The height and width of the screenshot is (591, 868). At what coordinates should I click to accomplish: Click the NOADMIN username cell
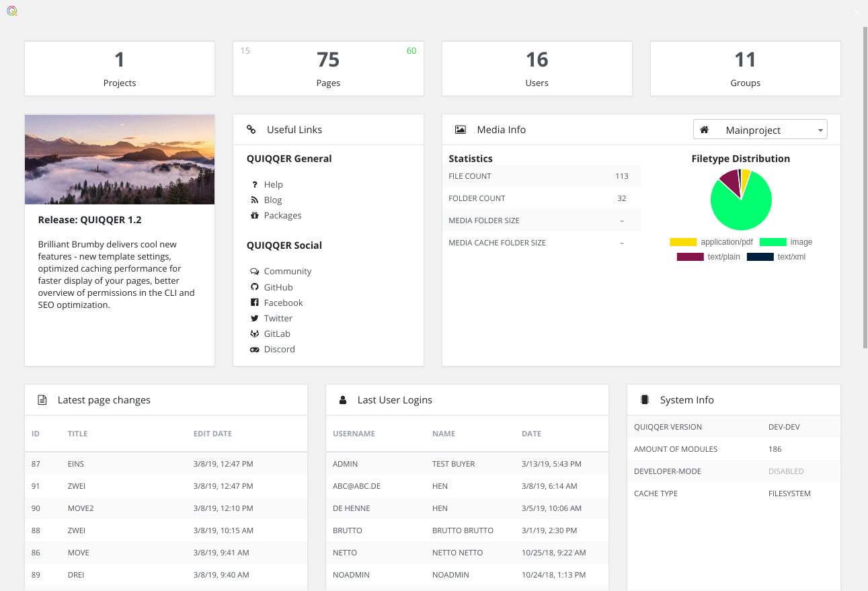pos(351,575)
